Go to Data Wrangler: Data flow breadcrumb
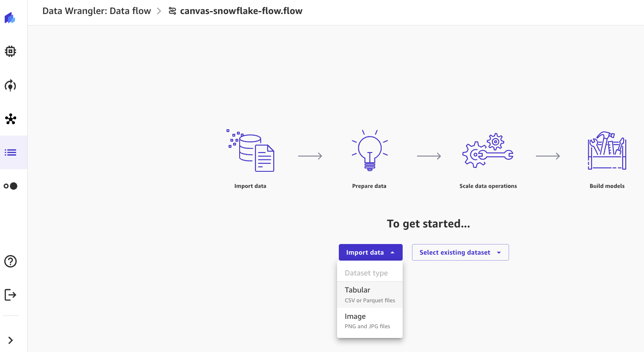The image size is (644, 352). pos(97,11)
